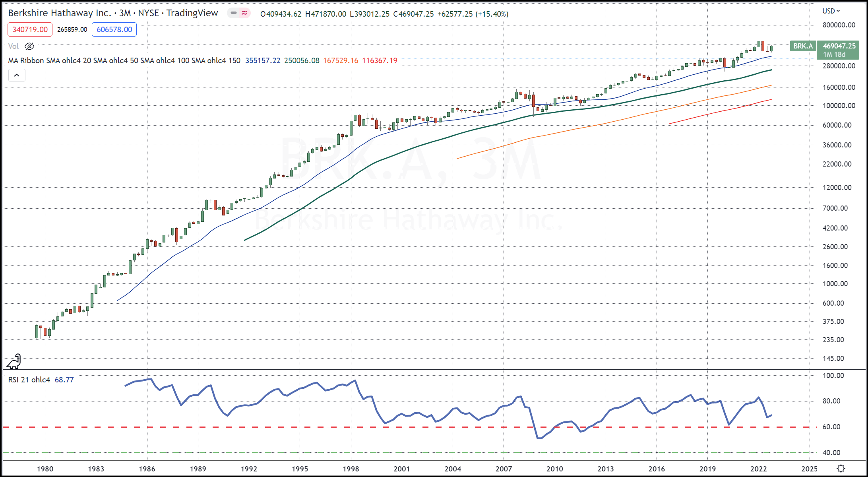Click the 2022 label on time axis
Viewport: 868px width, 477px height.
(758, 469)
